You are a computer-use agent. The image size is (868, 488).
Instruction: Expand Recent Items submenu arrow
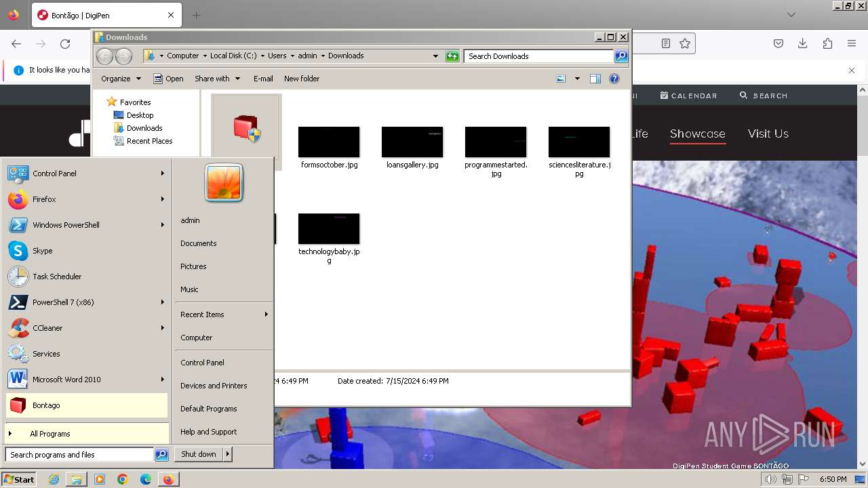tap(266, 314)
